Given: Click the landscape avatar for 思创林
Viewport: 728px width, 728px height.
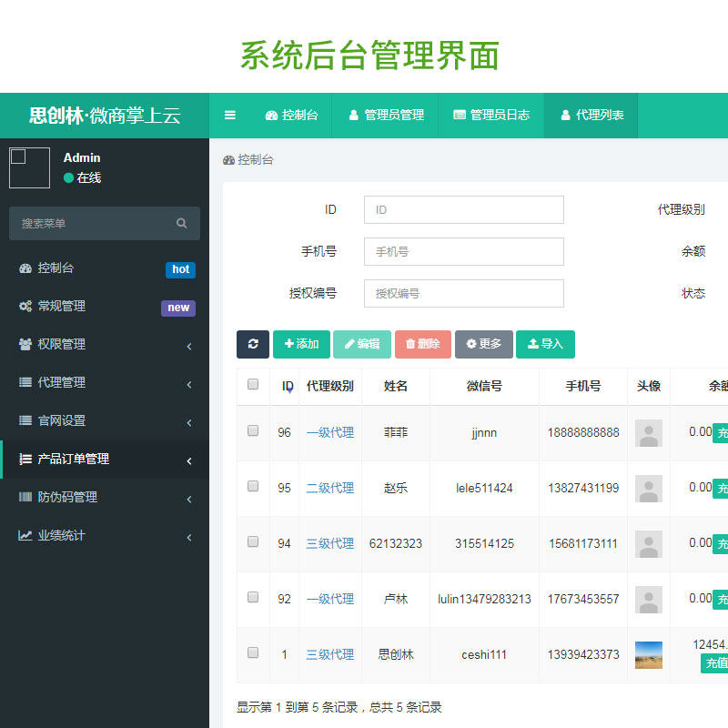Looking at the screenshot, I should pyautogui.click(x=649, y=655).
